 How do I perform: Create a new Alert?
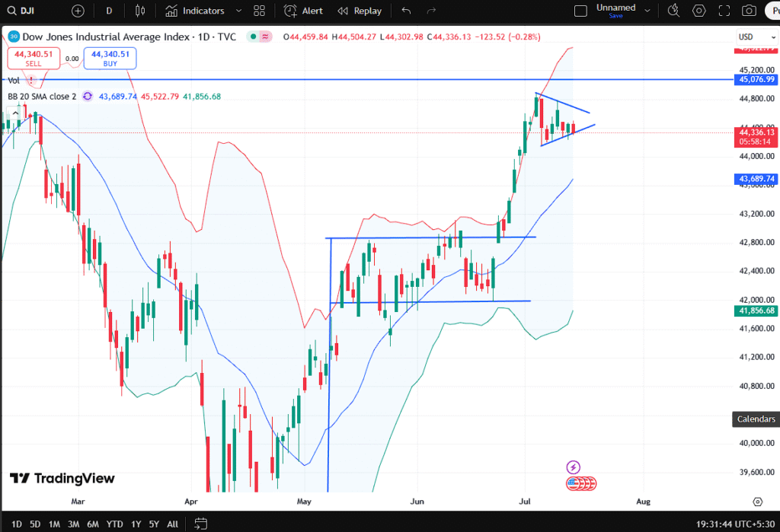pyautogui.click(x=303, y=11)
